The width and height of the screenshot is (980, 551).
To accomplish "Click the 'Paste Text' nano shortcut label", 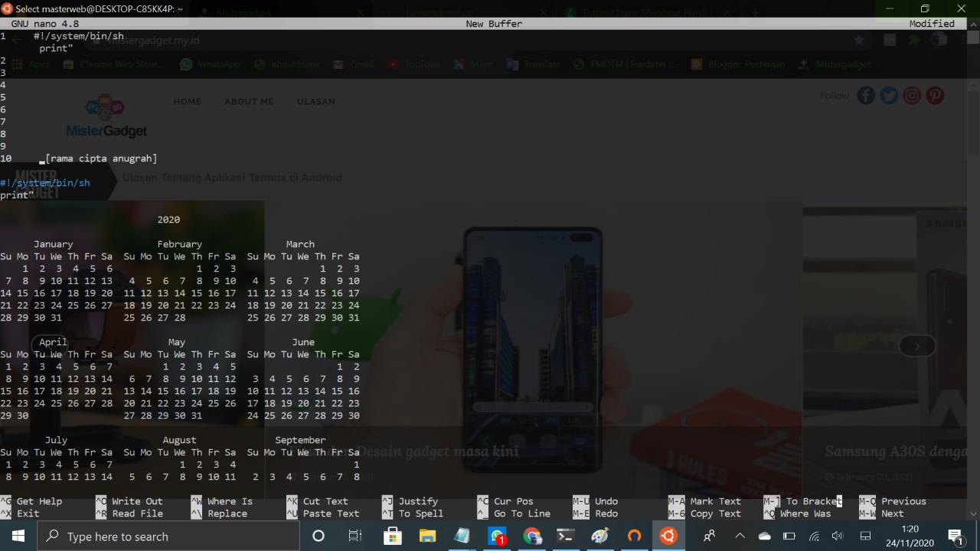I will [331, 514].
